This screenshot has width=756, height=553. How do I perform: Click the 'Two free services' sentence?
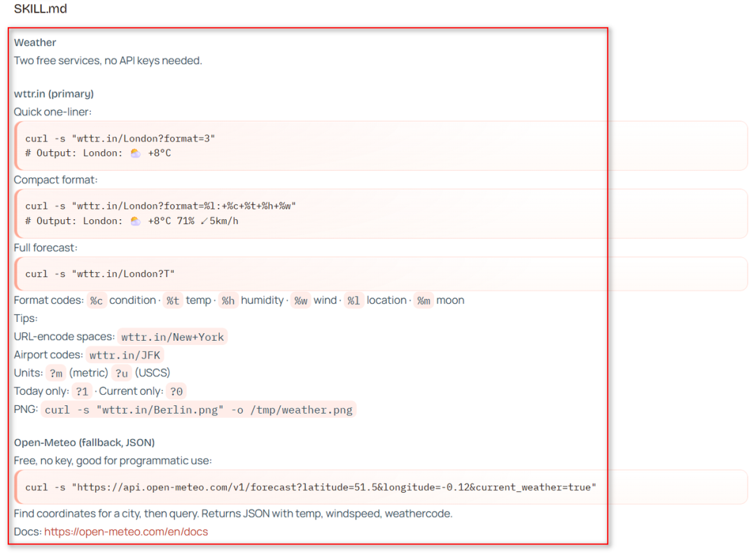tap(108, 61)
